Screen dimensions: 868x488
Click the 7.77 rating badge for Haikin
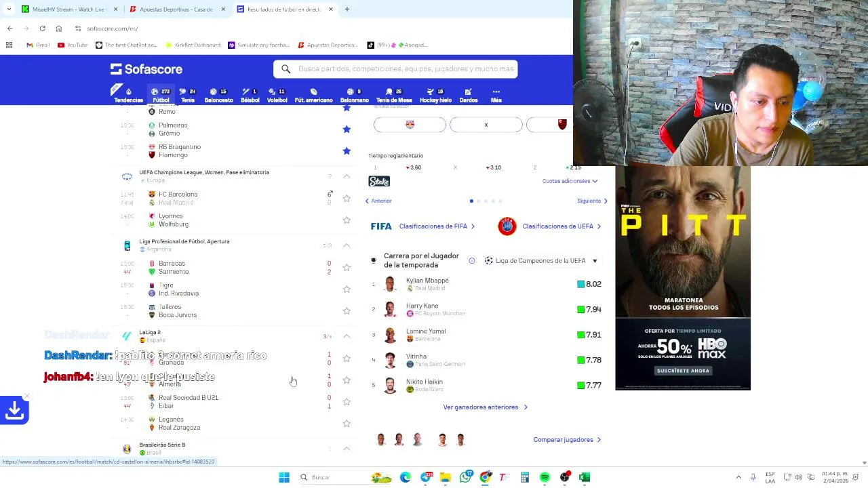589,385
